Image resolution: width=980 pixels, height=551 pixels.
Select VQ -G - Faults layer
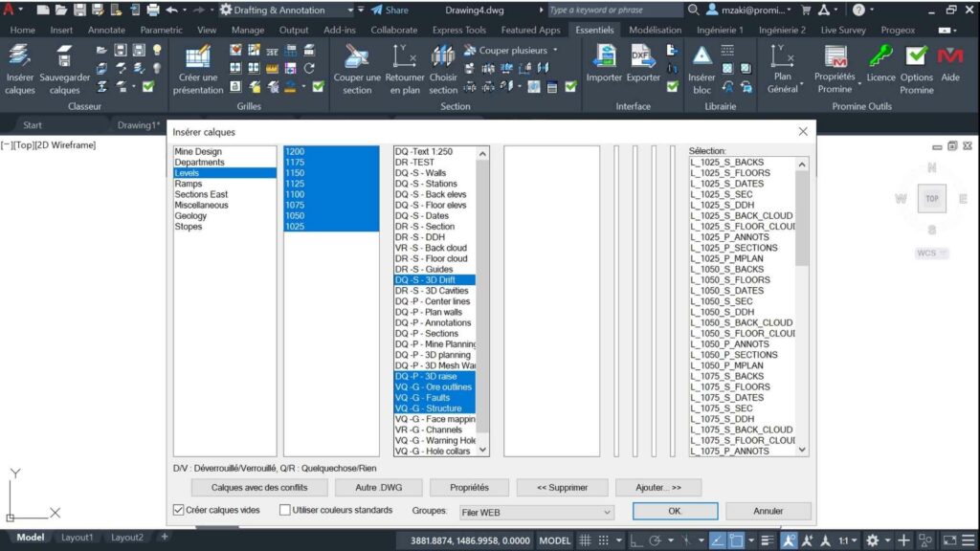[x=435, y=397]
